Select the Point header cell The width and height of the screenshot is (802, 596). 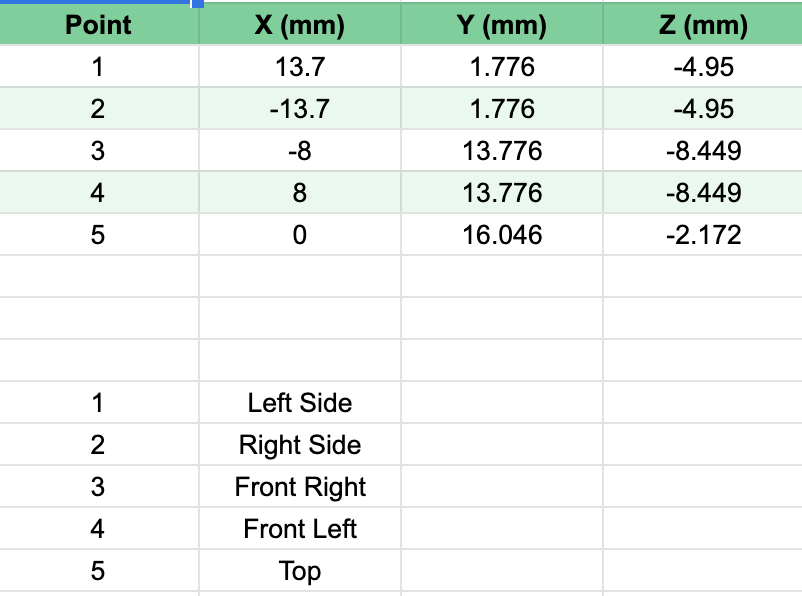(98, 25)
